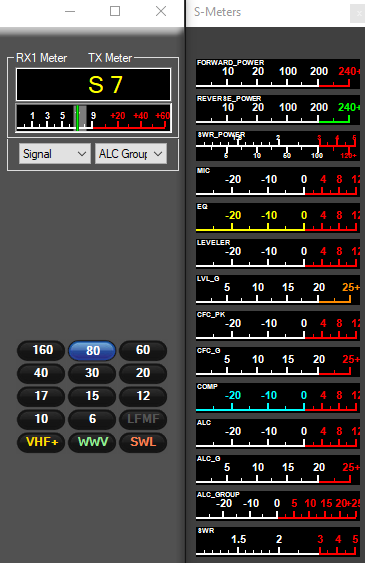Viewport: 365px width, 563px height.
Task: Tune to the WWV band button
Action: pos(92,442)
